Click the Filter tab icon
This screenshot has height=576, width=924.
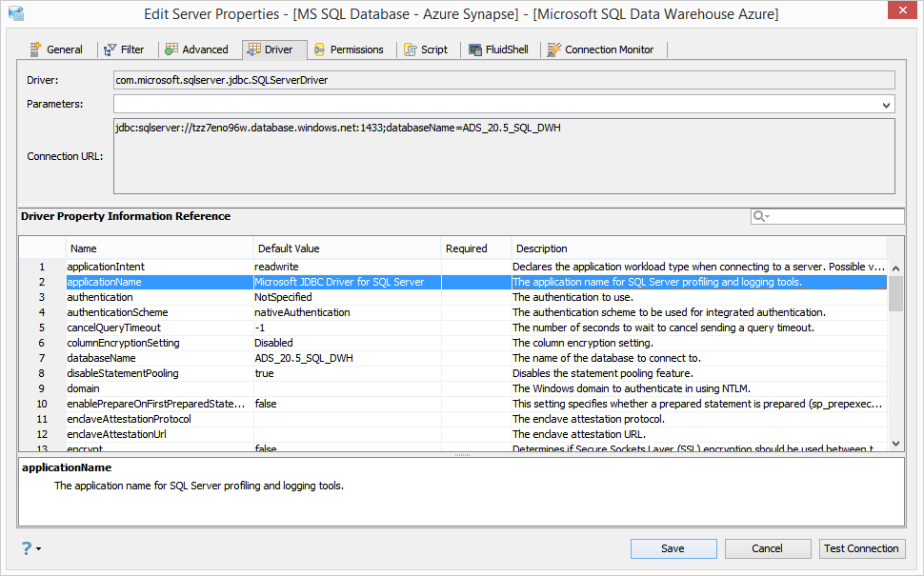pyautogui.click(x=110, y=50)
